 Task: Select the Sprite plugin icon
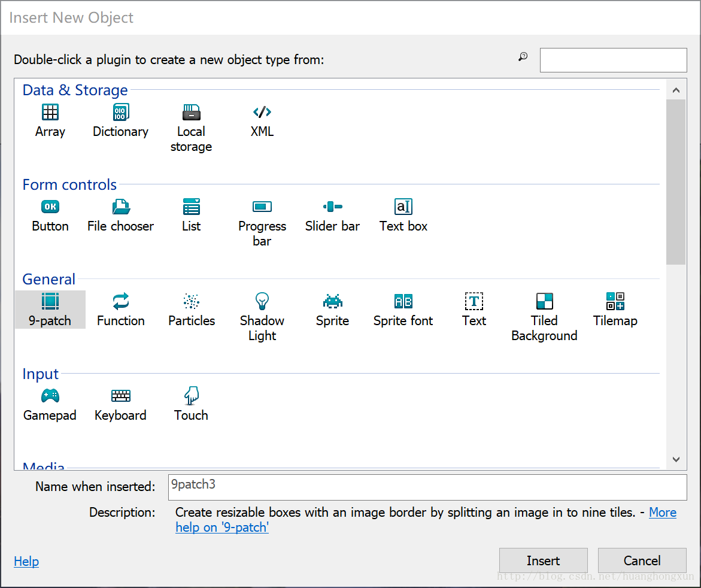[x=332, y=302]
